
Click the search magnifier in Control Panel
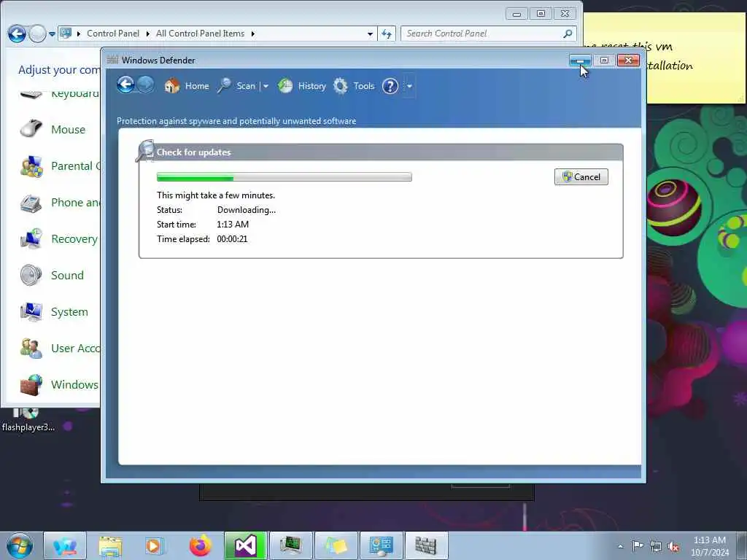tap(568, 34)
